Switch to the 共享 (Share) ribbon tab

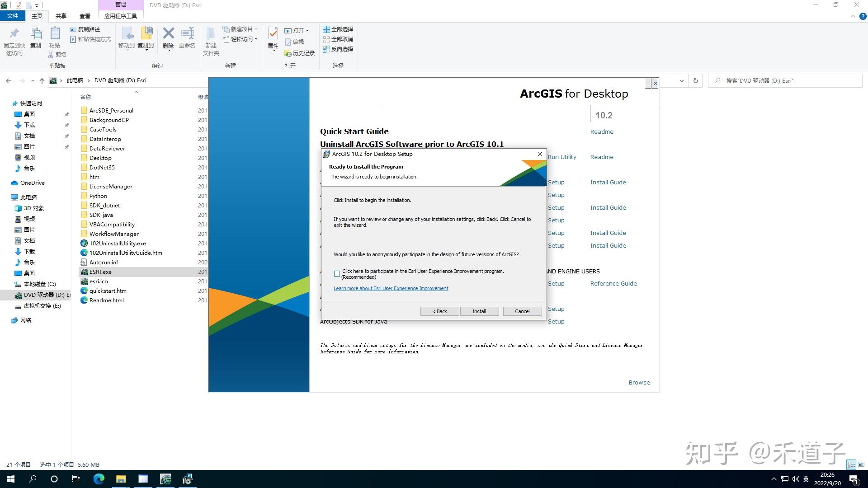(x=60, y=15)
